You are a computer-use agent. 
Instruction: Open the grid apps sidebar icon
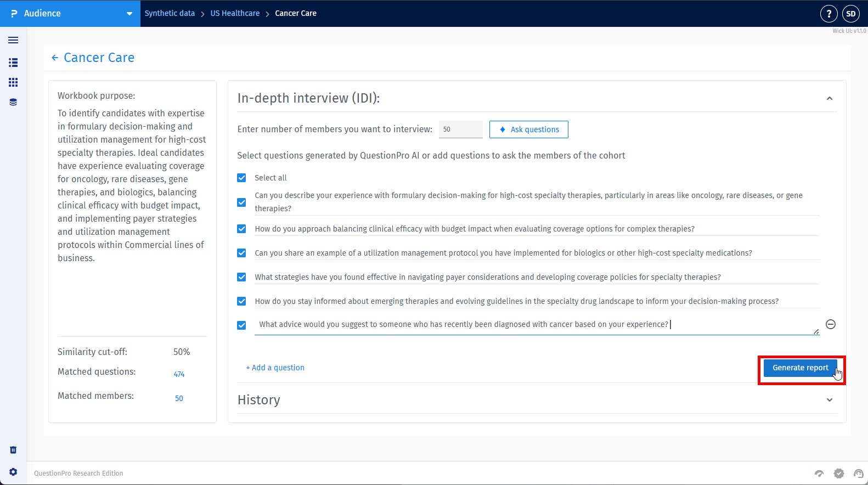point(13,82)
